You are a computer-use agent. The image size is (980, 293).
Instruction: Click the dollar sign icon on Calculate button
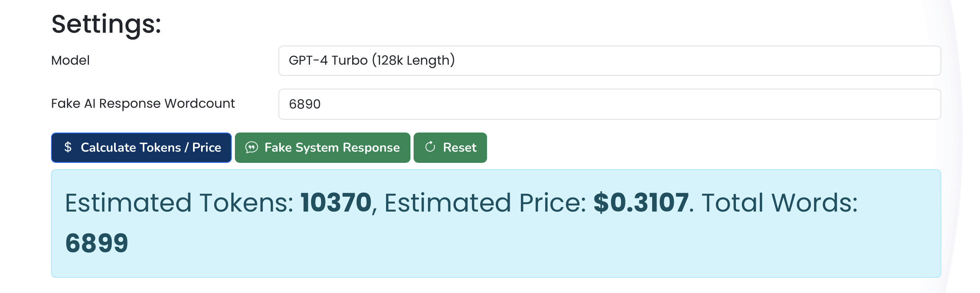pyautogui.click(x=68, y=147)
